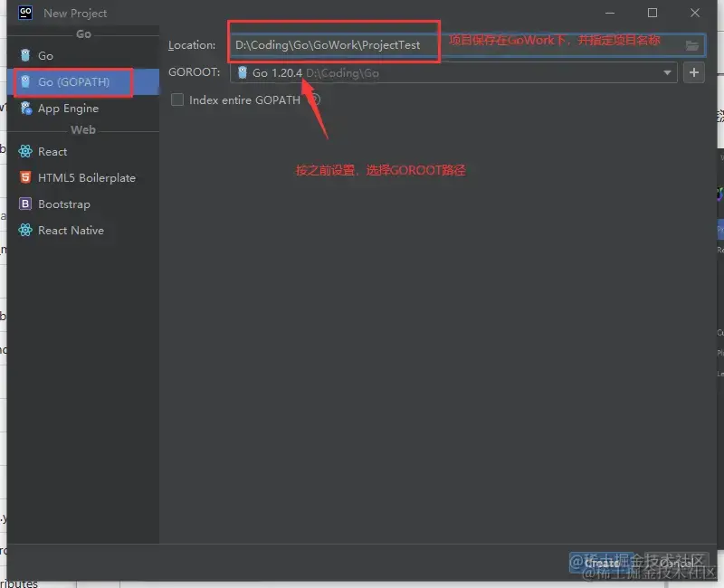Click the Go 1.20.4 gopher icon in GOROOT
This screenshot has height=588, width=724.
(243, 72)
